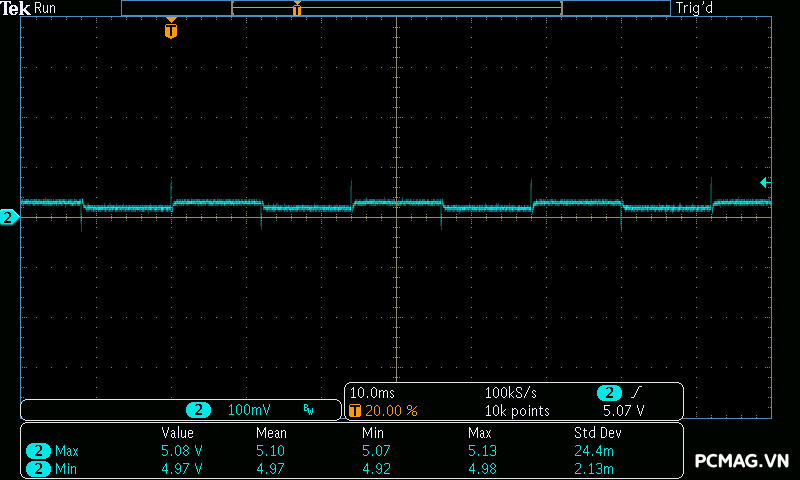Select the channel 2 Max measurement badge
This screenshot has height=480, width=800.
[39, 451]
